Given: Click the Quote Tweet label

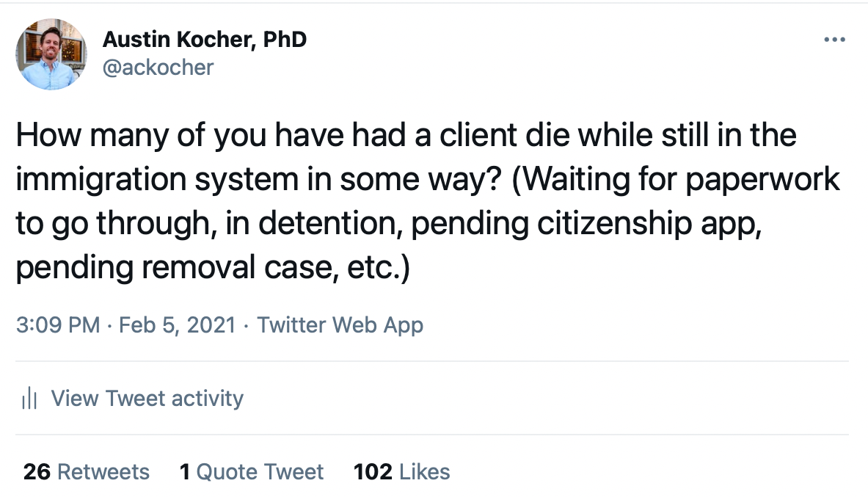Looking at the screenshot, I should click(260, 471).
